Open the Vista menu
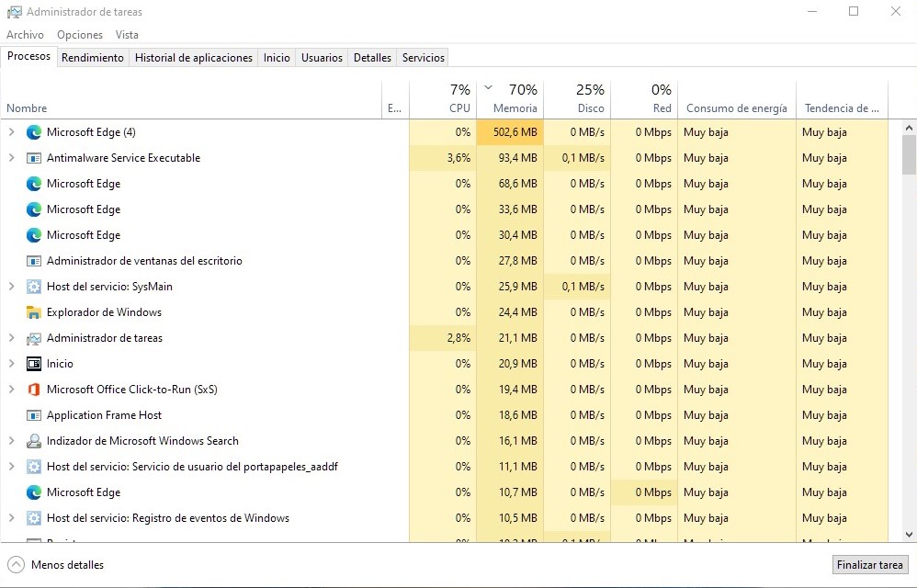 (127, 35)
